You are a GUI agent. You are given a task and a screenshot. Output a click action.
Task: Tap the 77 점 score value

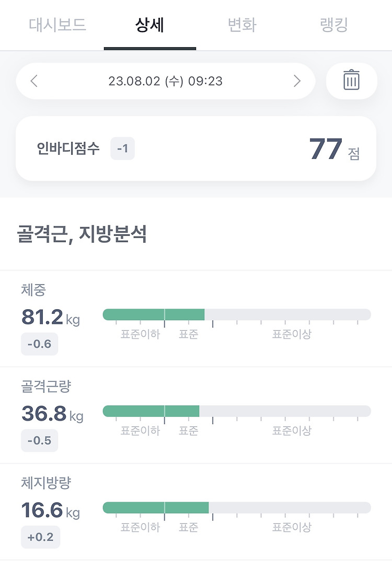(335, 149)
